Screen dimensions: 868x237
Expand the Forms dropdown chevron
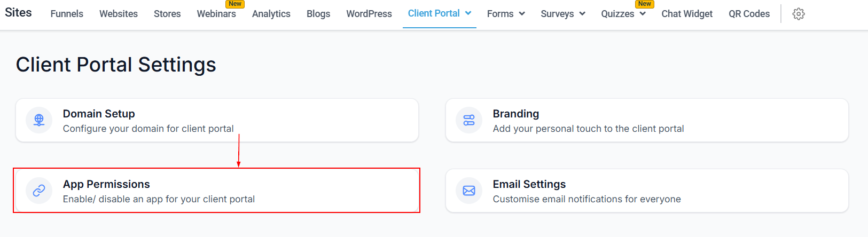point(522,14)
